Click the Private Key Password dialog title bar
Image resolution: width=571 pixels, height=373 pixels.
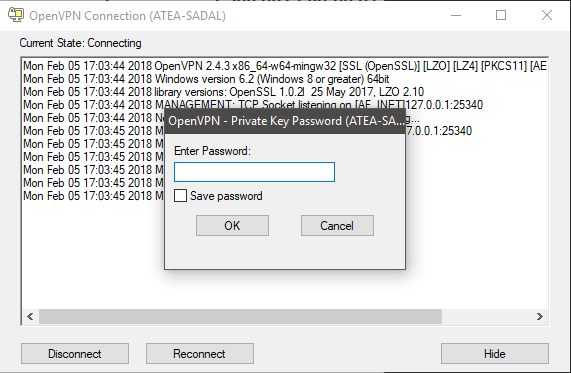coord(285,121)
